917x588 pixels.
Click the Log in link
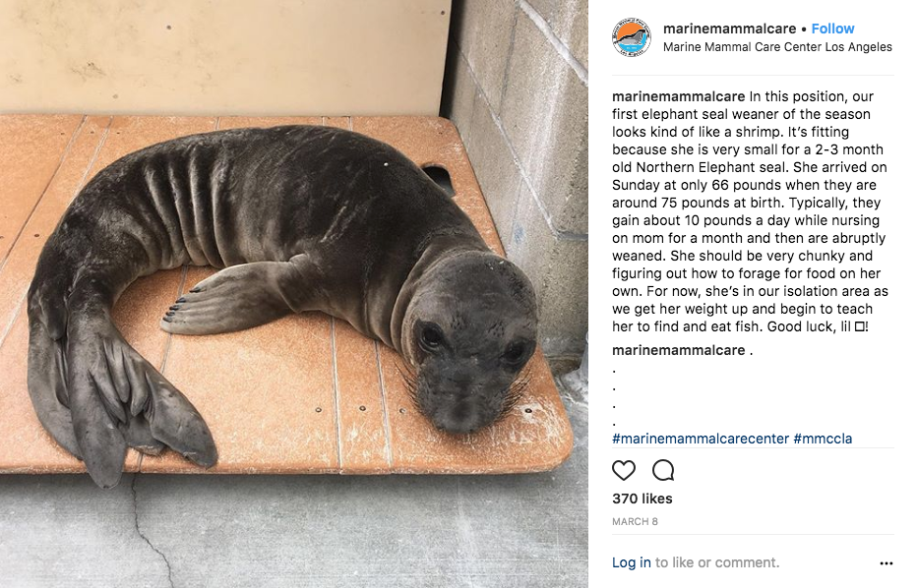coord(631,562)
